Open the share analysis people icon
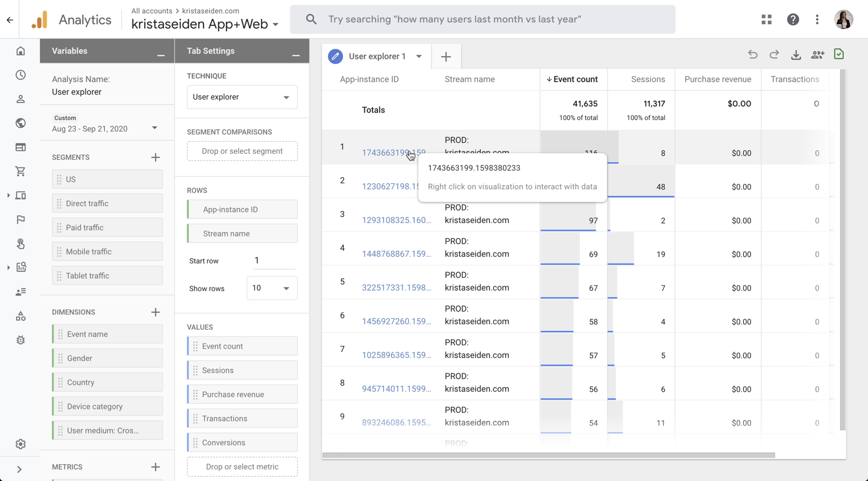The height and width of the screenshot is (481, 868). coord(817,55)
